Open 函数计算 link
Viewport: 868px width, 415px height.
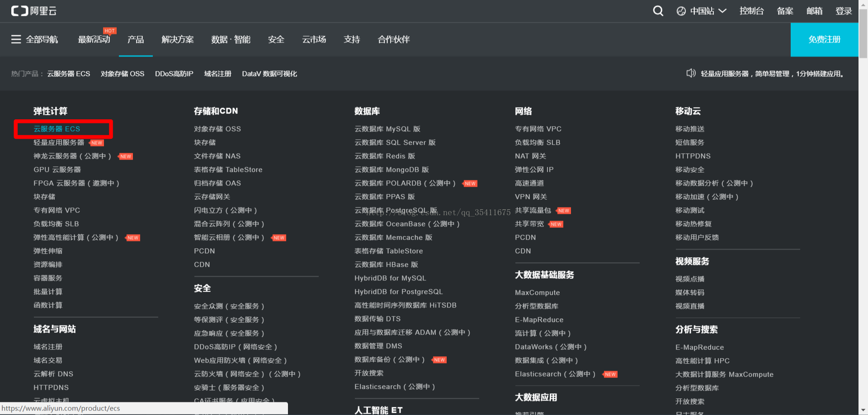point(48,305)
